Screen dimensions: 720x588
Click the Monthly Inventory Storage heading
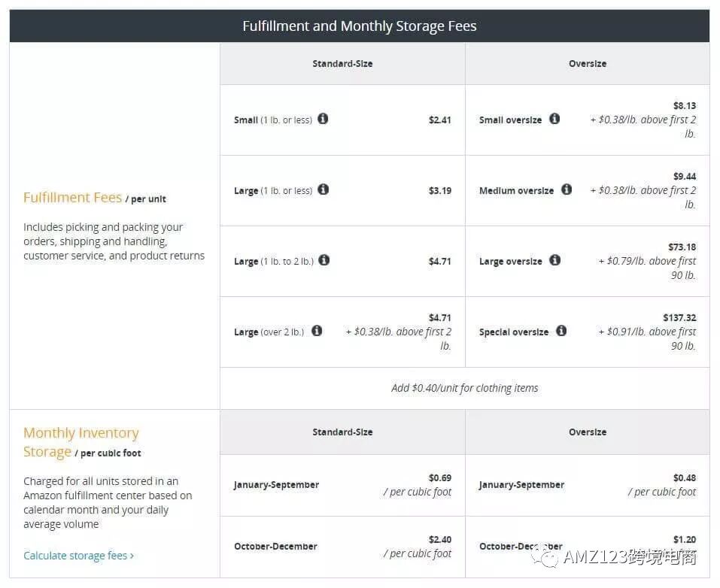point(81,442)
